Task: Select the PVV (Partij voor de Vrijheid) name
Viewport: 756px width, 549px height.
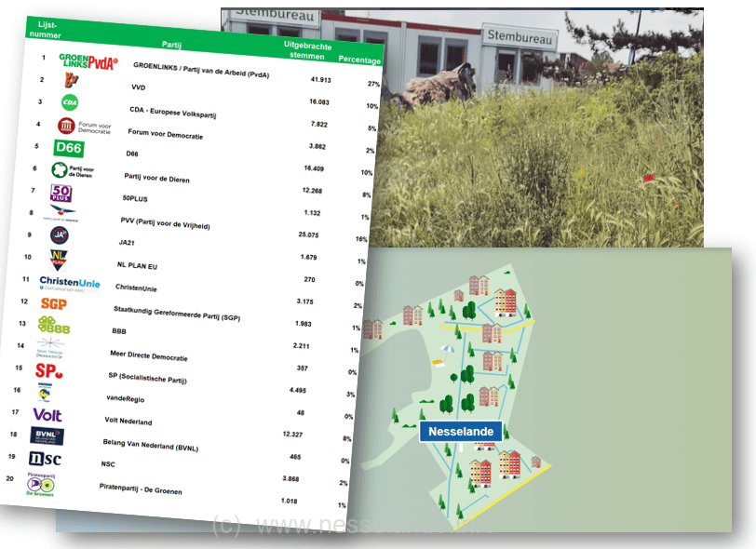Action: pyautogui.click(x=165, y=223)
